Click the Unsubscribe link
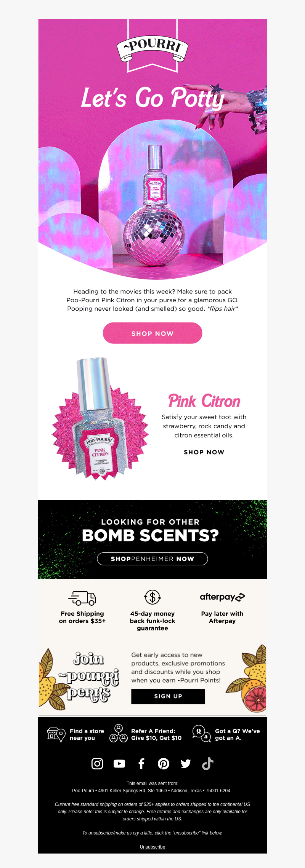 click(x=152, y=847)
